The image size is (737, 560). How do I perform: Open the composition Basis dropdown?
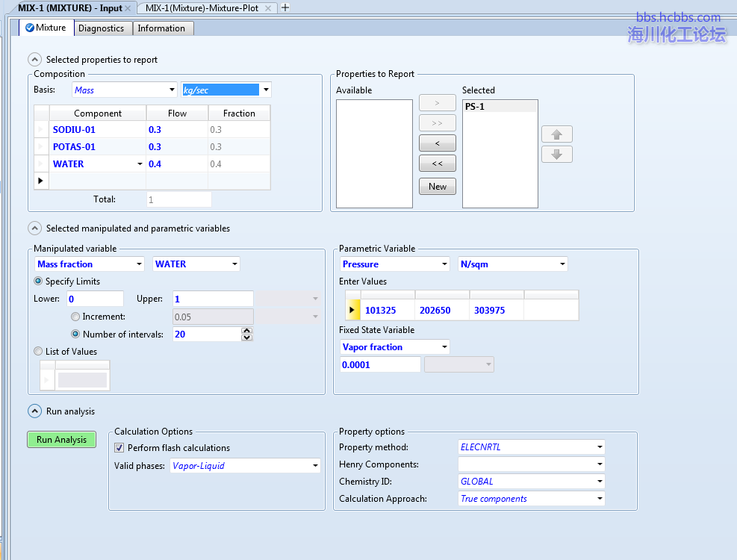pos(172,90)
